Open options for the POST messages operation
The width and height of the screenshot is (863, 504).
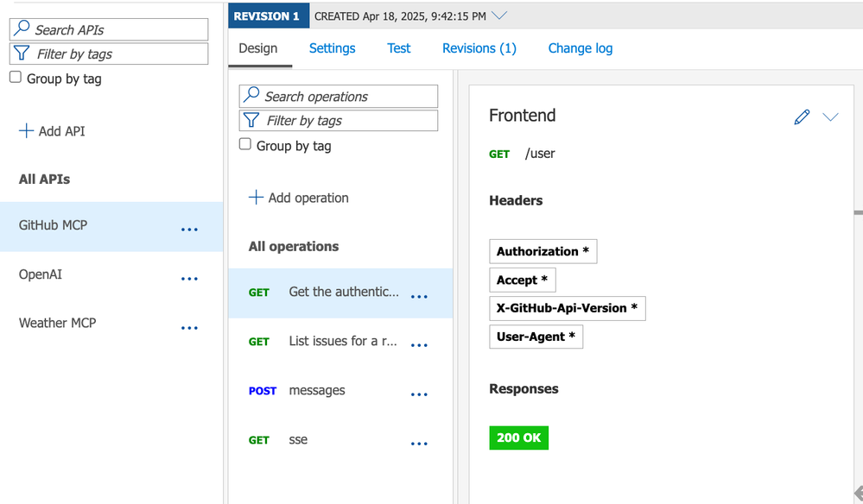pyautogui.click(x=419, y=394)
